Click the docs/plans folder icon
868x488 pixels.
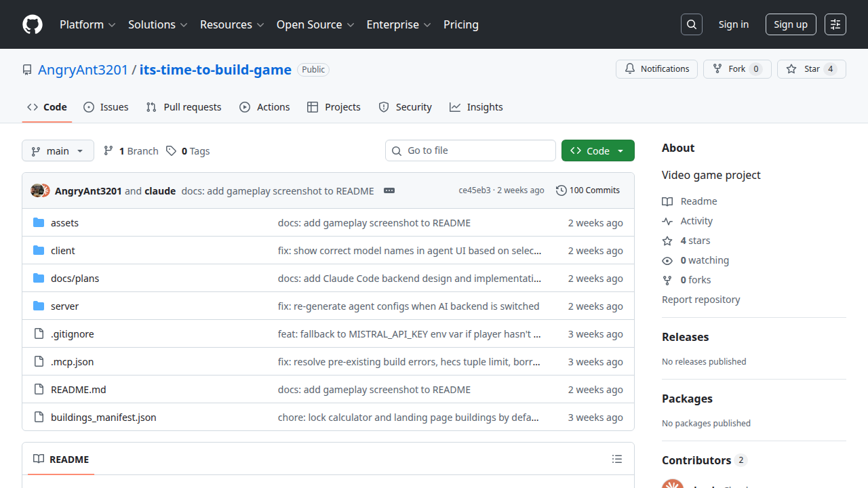pyautogui.click(x=39, y=279)
